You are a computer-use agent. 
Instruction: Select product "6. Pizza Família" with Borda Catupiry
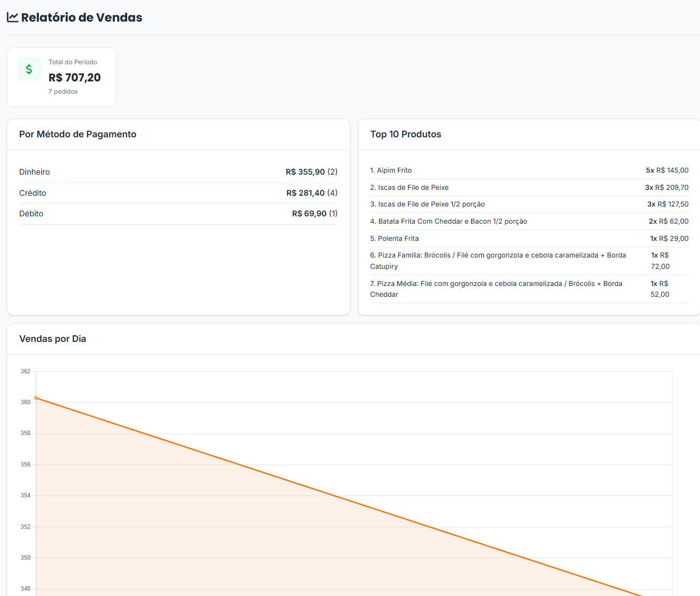(x=498, y=261)
